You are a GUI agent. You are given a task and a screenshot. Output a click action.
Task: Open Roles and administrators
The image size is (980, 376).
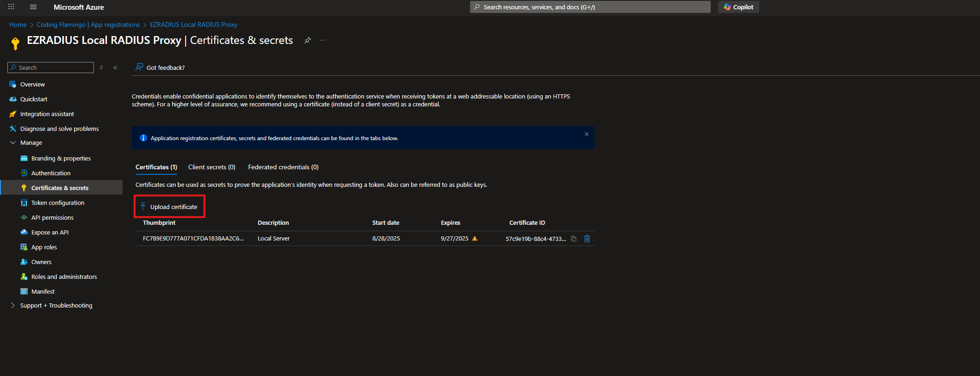pos(64,277)
